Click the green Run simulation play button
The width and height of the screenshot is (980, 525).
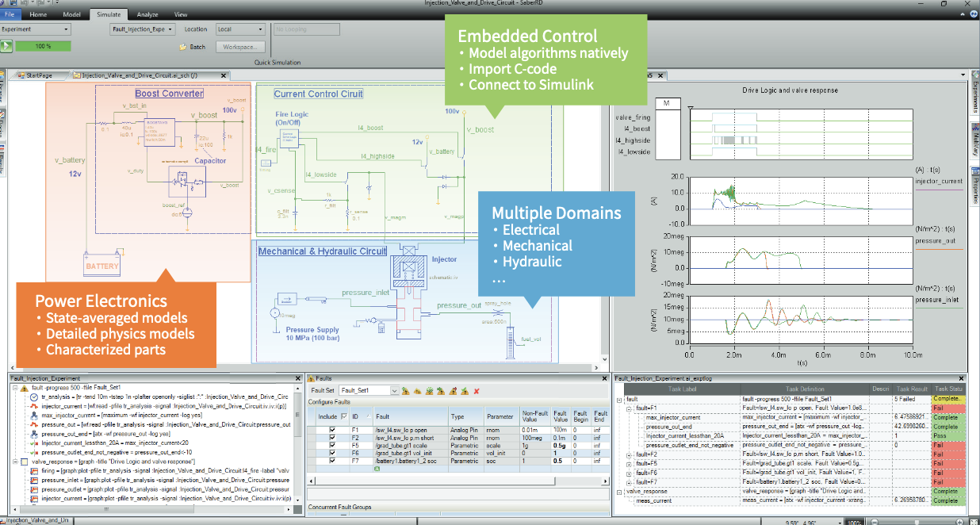(6, 46)
